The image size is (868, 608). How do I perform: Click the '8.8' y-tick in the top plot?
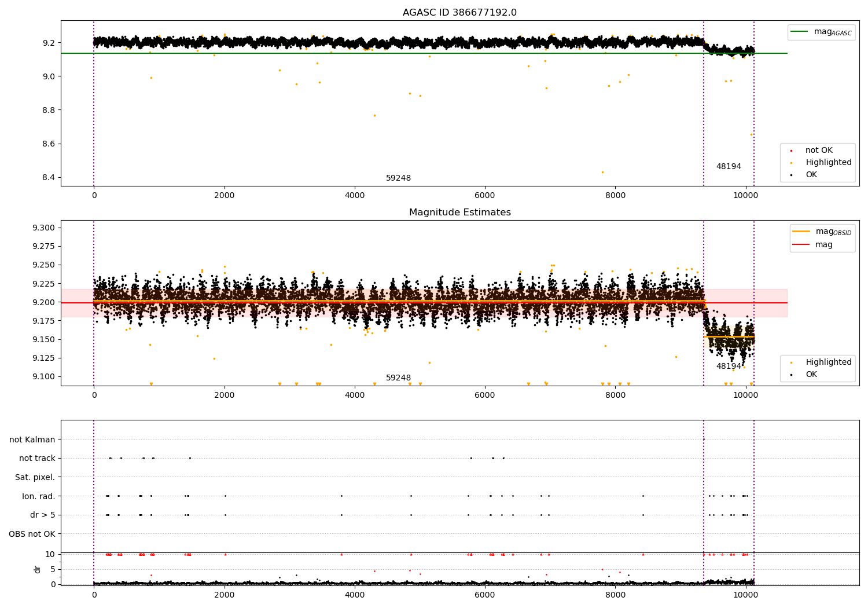49,111
